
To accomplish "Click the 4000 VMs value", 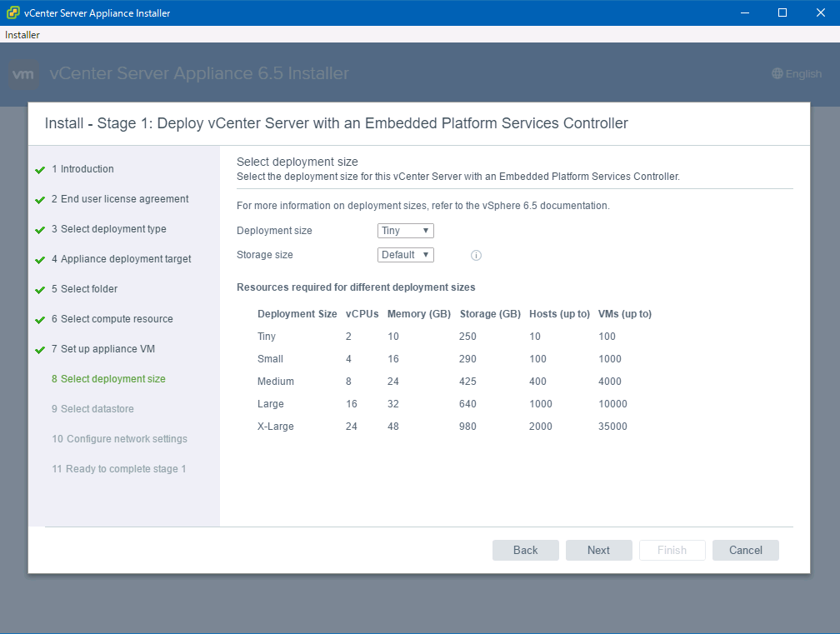I will (610, 382).
